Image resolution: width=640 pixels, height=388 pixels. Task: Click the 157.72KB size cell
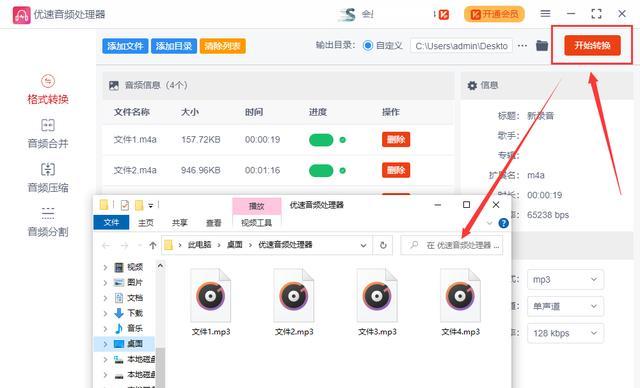point(201,140)
